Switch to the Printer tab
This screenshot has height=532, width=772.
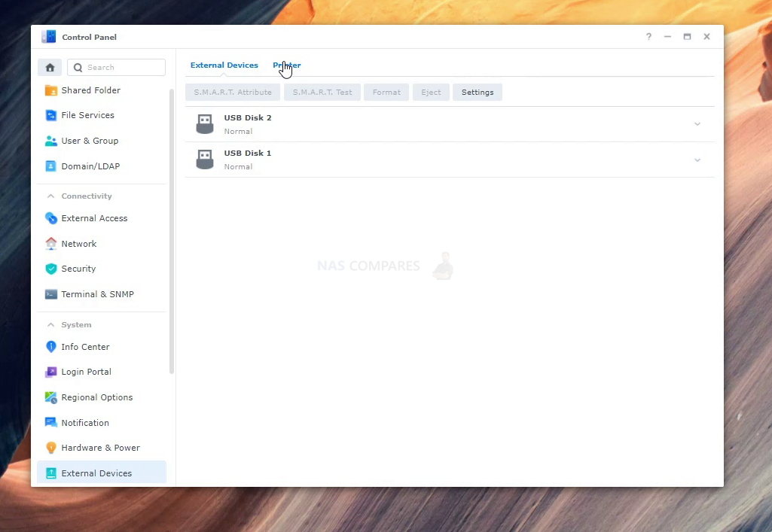pyautogui.click(x=286, y=65)
